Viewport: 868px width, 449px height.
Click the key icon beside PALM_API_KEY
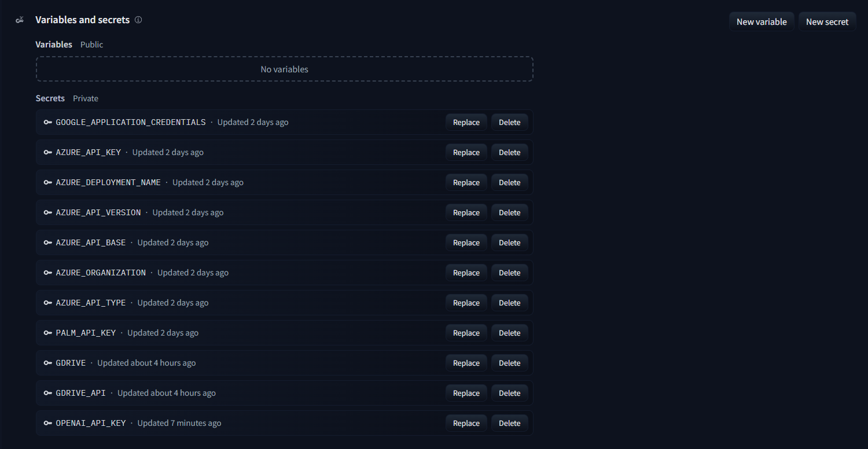(48, 333)
